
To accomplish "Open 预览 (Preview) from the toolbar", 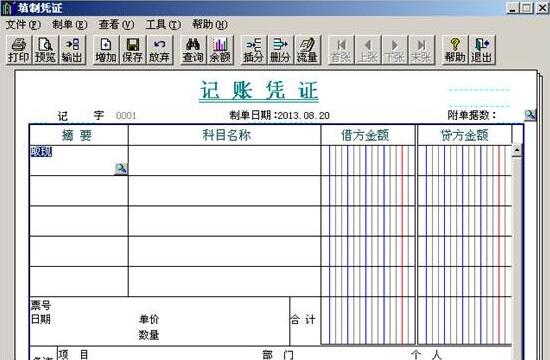I will [46, 50].
